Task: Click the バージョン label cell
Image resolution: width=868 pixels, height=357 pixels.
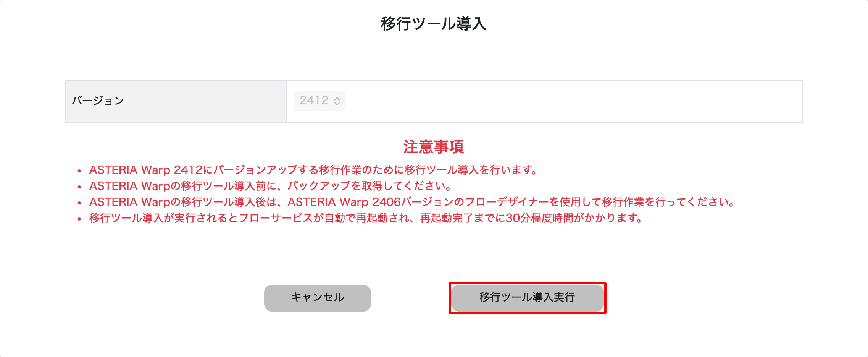Action: (x=176, y=101)
